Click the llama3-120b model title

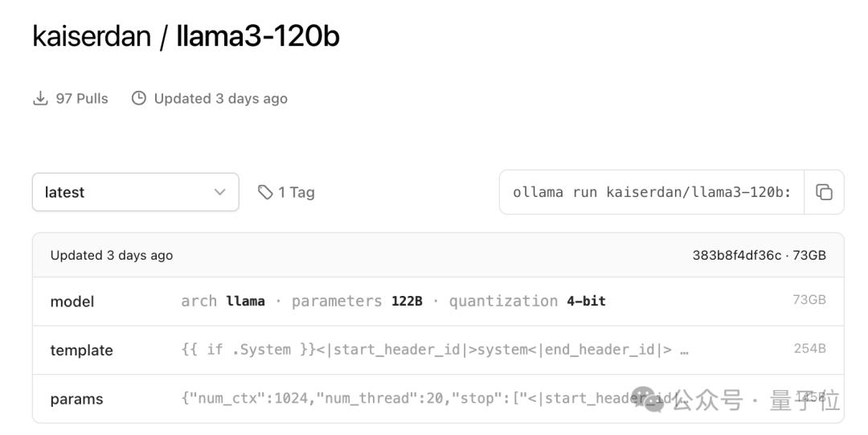(258, 36)
